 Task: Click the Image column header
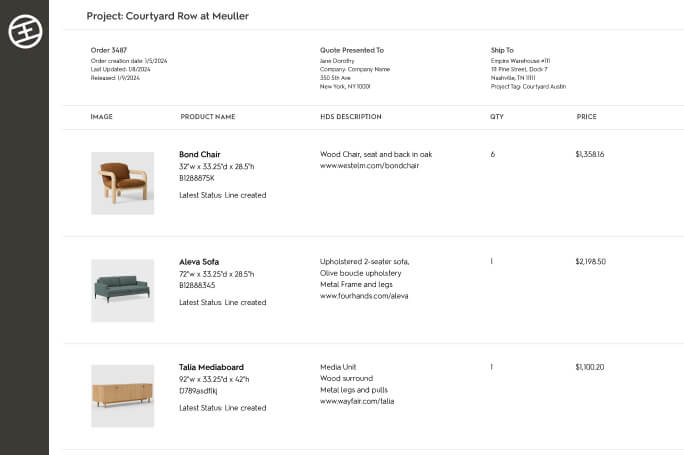(x=101, y=117)
